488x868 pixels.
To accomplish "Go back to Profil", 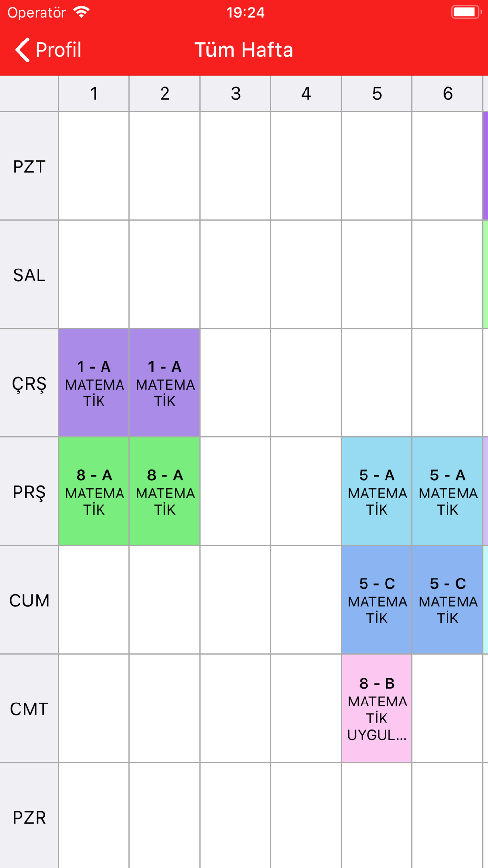I will [x=48, y=50].
